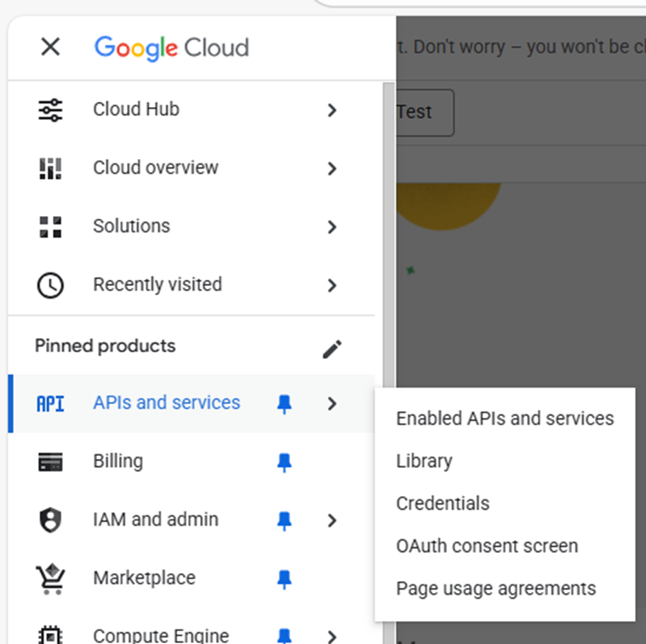Click the Marketplace cart icon
Viewport: 646px width, 644px height.
50,578
